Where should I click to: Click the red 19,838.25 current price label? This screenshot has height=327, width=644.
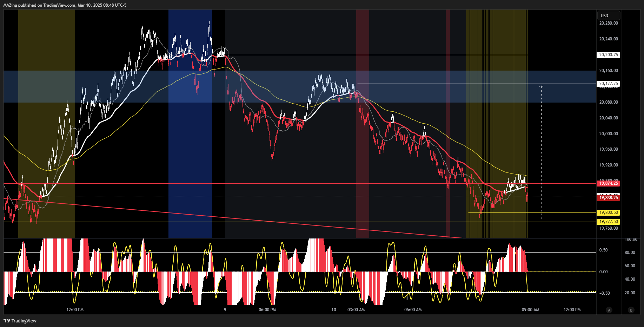click(x=608, y=198)
